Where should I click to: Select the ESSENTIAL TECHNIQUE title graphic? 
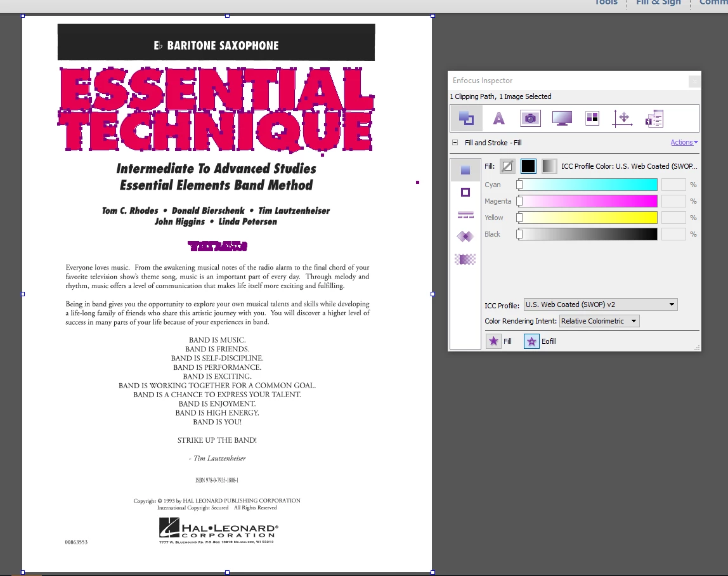(216, 110)
